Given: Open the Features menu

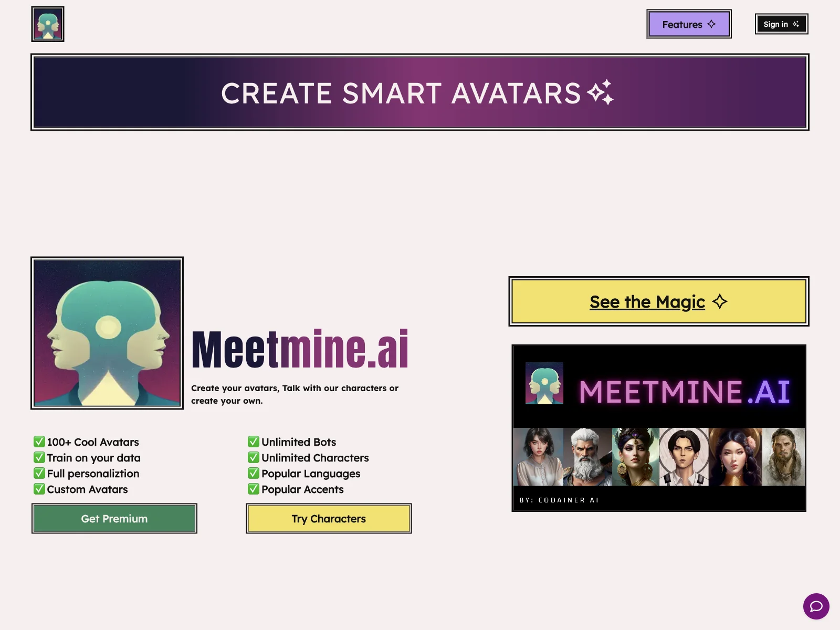Looking at the screenshot, I should 689,24.
